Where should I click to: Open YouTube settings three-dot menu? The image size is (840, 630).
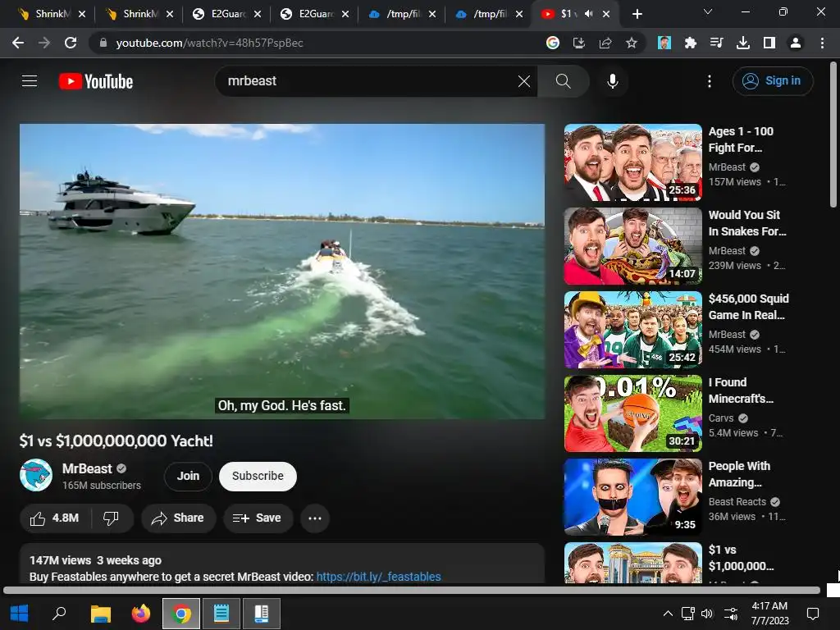click(x=710, y=81)
